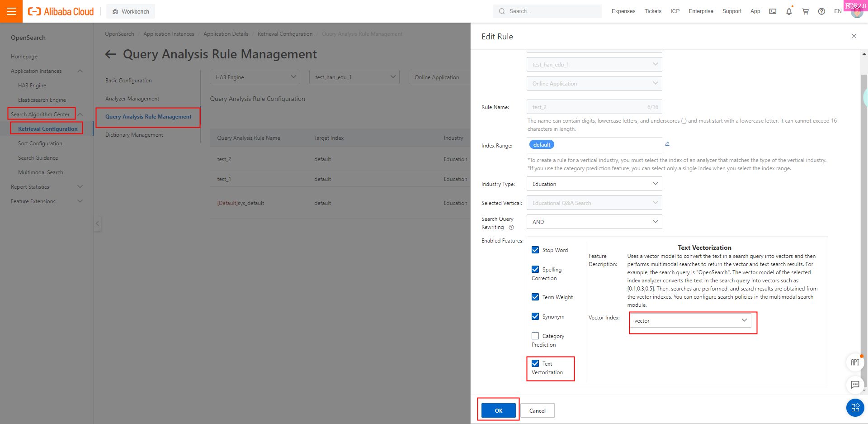Open the Basic Configuration tab

pos(128,81)
